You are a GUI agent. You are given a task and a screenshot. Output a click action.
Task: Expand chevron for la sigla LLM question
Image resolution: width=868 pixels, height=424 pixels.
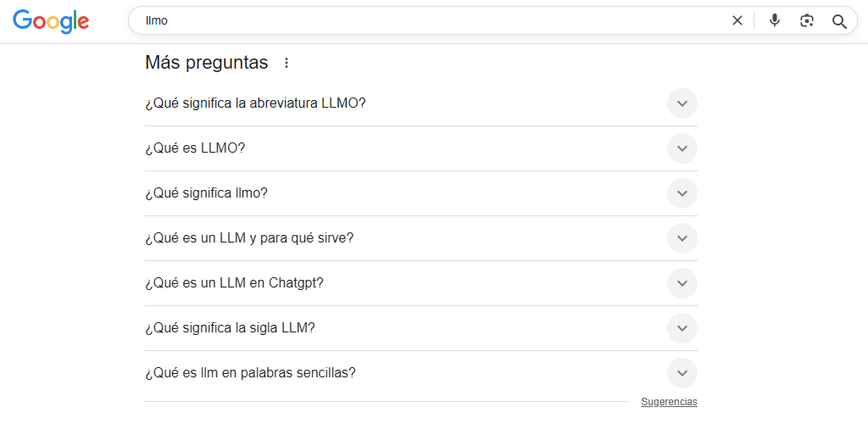(682, 328)
